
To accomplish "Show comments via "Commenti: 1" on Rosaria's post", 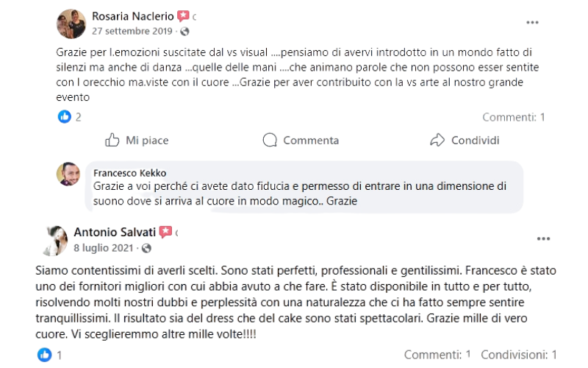I will tap(513, 117).
